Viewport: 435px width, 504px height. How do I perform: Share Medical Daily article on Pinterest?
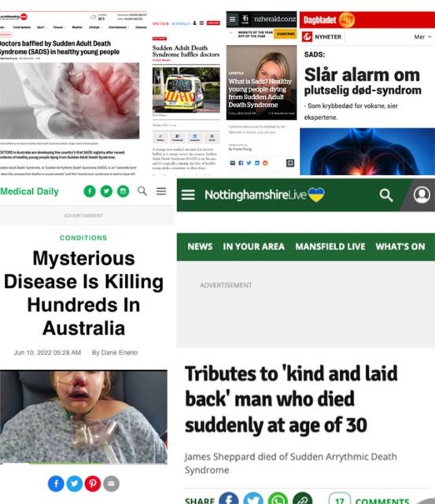[x=93, y=484]
